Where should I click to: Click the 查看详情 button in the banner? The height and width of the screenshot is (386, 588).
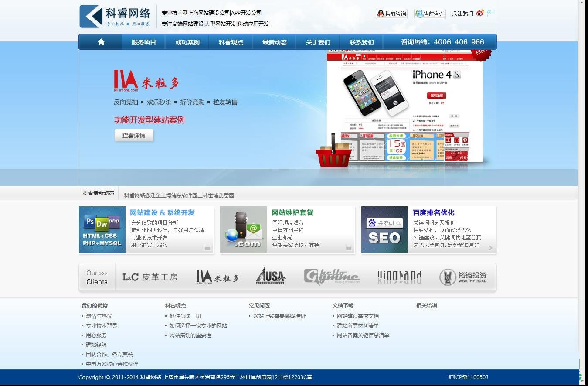[134, 135]
